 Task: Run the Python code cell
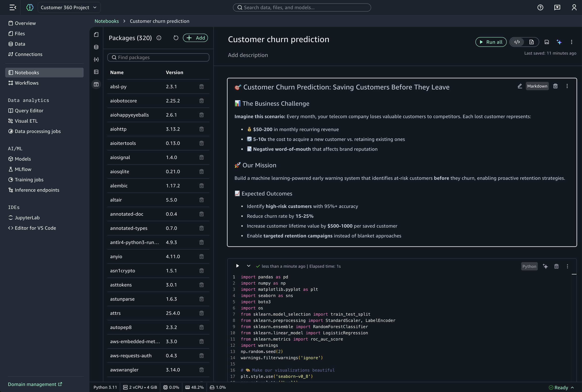click(x=237, y=266)
